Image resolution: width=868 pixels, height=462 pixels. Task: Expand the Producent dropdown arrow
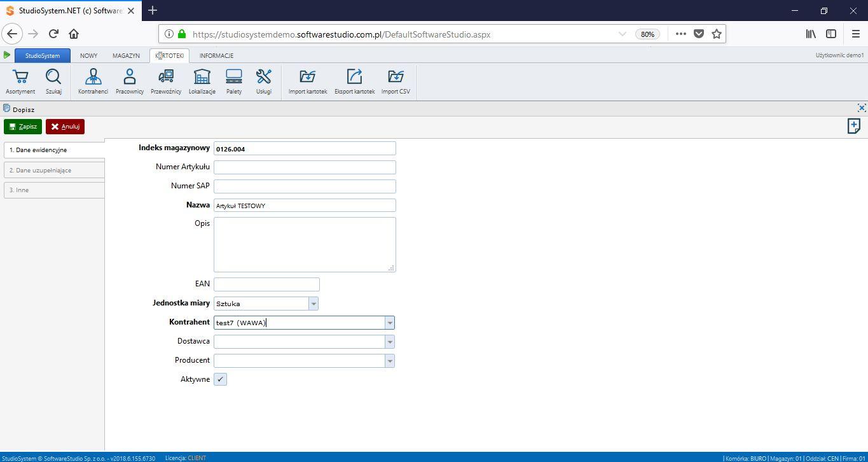click(390, 361)
